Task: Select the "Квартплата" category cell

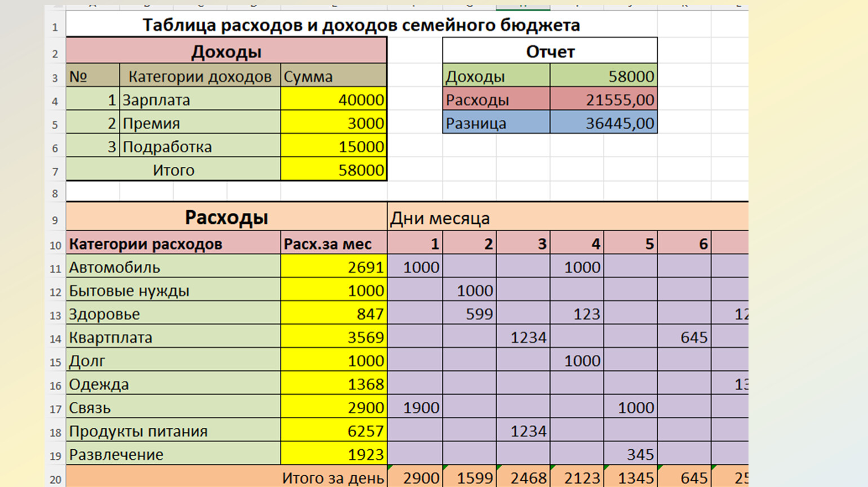Action: [x=173, y=338]
